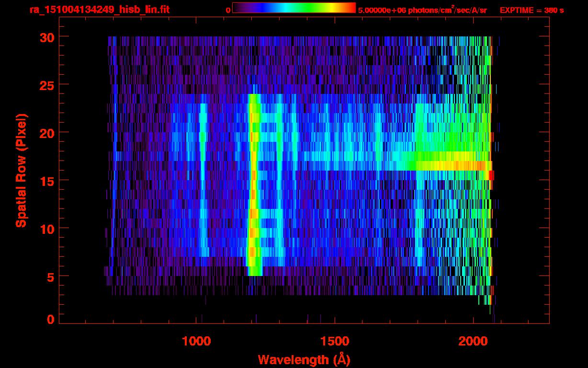The height and width of the screenshot is (368, 588).
Task: Click the red hotspot at row 15 near 2060 Å
Action: (x=490, y=175)
